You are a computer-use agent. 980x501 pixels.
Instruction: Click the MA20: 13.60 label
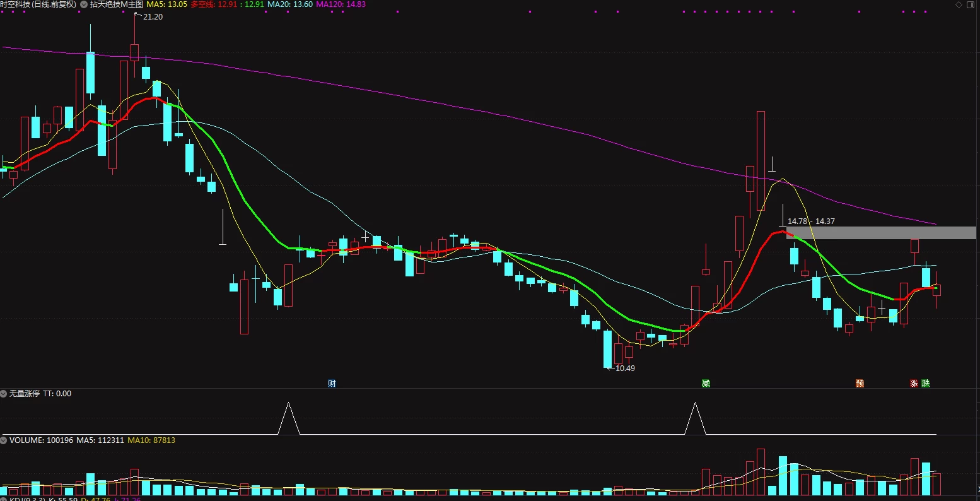coord(290,4)
